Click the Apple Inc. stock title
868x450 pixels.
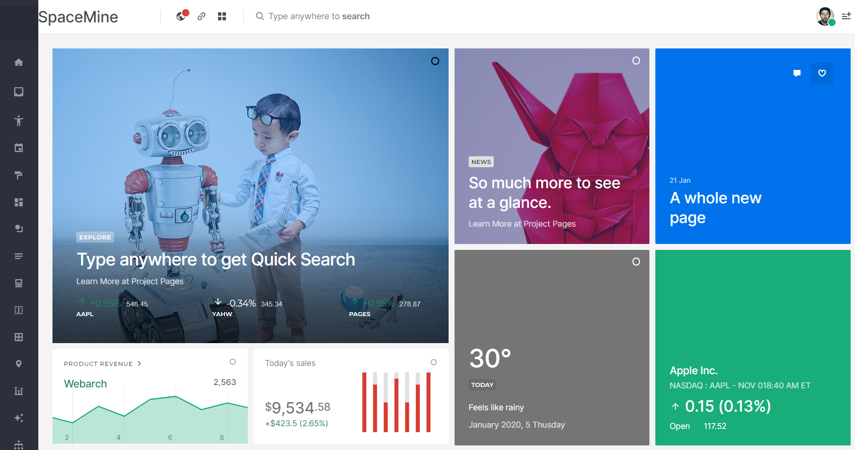[694, 371]
